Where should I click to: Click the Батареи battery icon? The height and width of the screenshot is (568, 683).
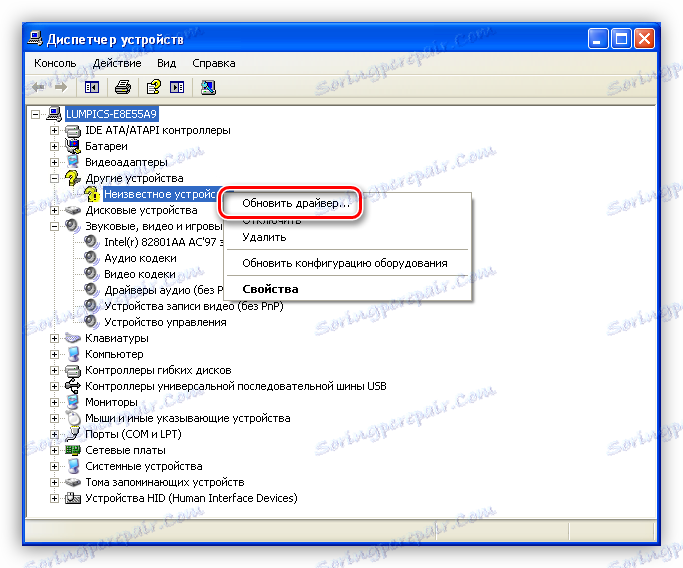73,146
